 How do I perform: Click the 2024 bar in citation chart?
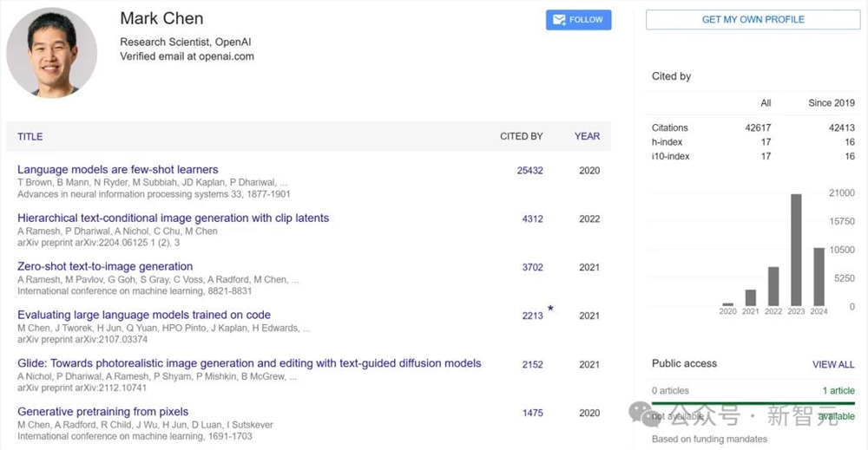point(818,277)
